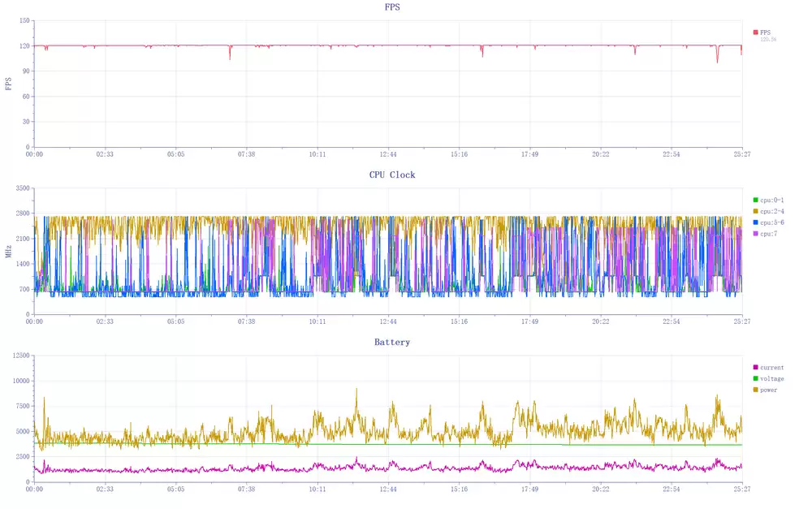Hide the cpu:2-4 series via its label
Image resolution: width=812 pixels, height=509 pixels.
coord(772,211)
